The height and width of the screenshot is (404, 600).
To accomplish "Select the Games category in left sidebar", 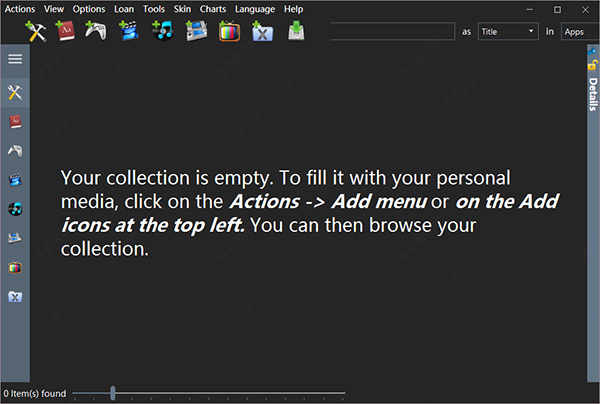I will pyautogui.click(x=15, y=151).
